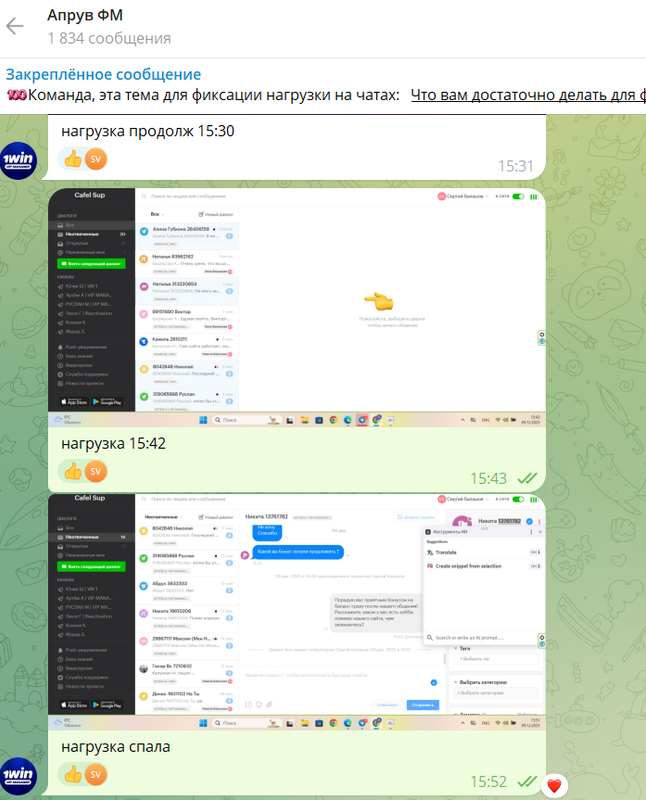Screen dimensions: 646x800
Task: Click the blue Отправить button in the нагрузка спала screenshot
Action: (423, 705)
